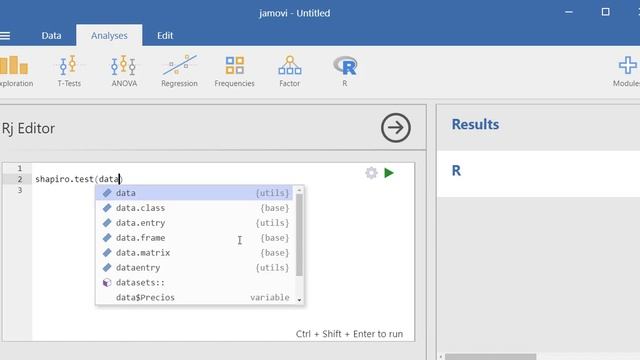Click Results panel horizontal scrollbar

pyautogui.click(x=490, y=357)
